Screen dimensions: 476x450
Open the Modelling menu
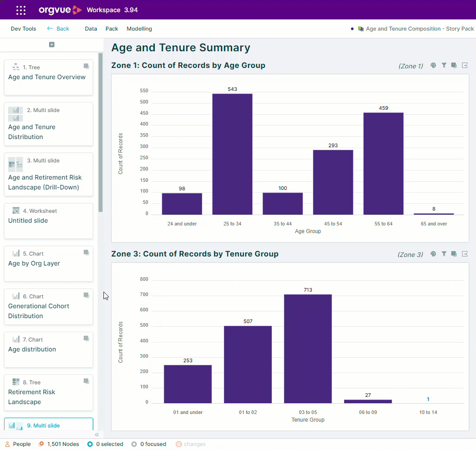[139, 28]
